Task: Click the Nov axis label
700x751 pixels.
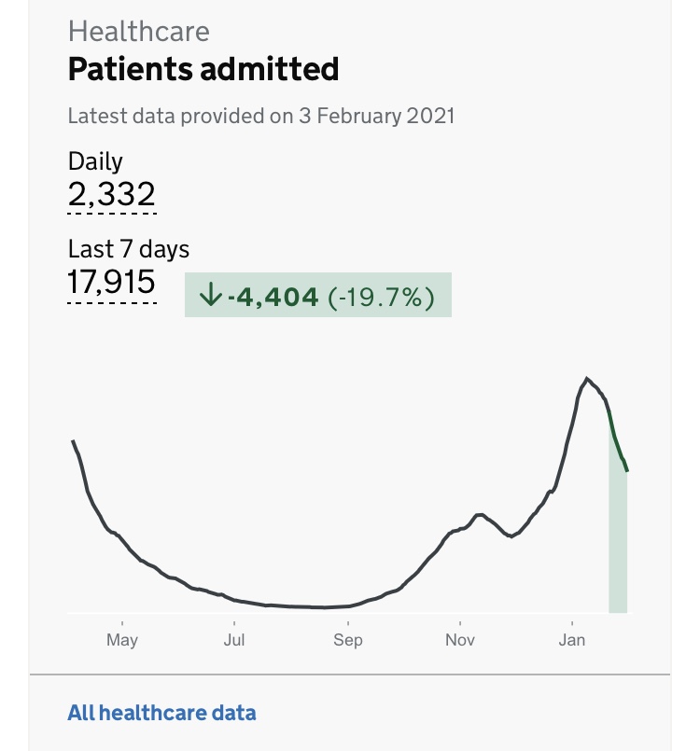Action: pyautogui.click(x=460, y=640)
